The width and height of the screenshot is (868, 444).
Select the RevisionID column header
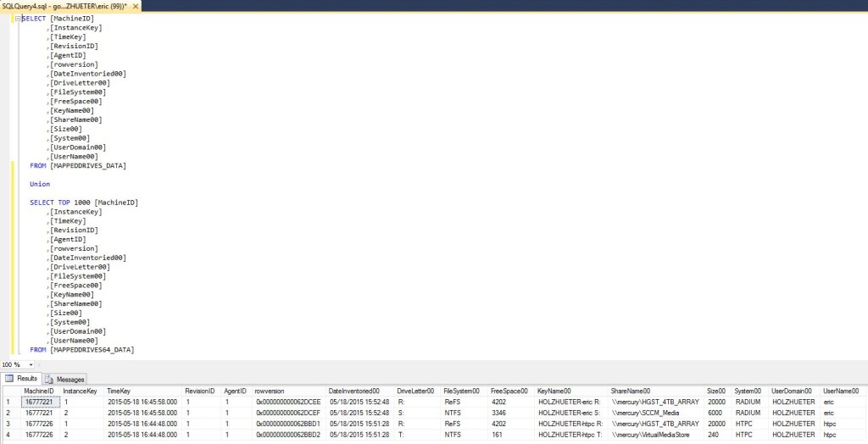(200, 391)
